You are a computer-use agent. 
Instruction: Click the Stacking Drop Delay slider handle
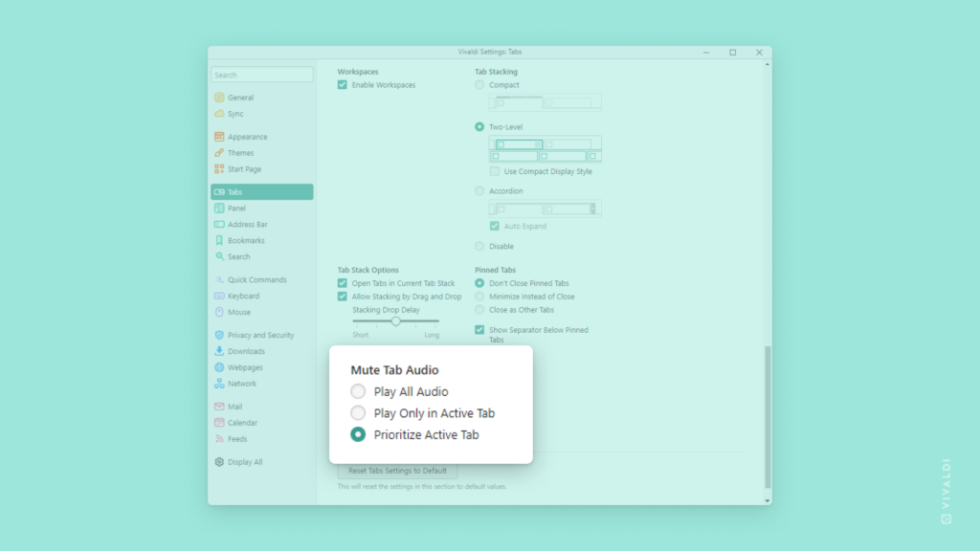(395, 321)
